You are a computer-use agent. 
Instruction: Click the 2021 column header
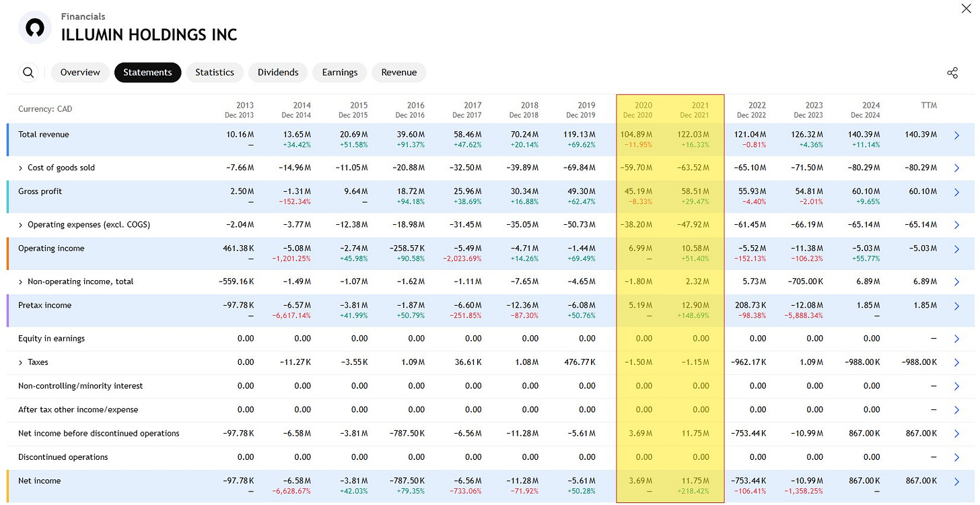(x=694, y=110)
